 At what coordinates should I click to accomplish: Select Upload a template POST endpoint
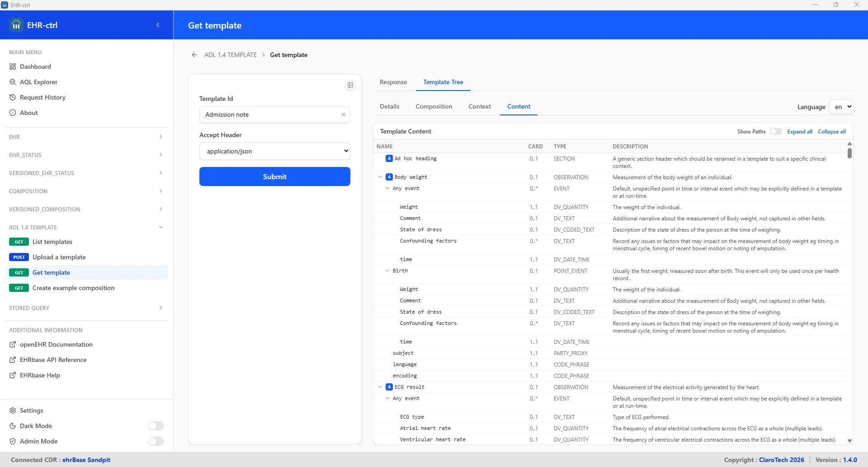86,257
